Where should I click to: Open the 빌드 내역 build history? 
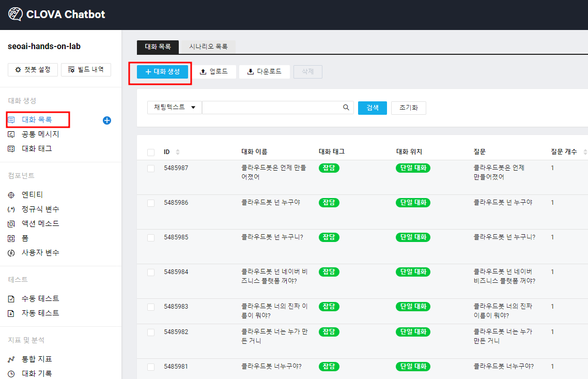pos(86,69)
